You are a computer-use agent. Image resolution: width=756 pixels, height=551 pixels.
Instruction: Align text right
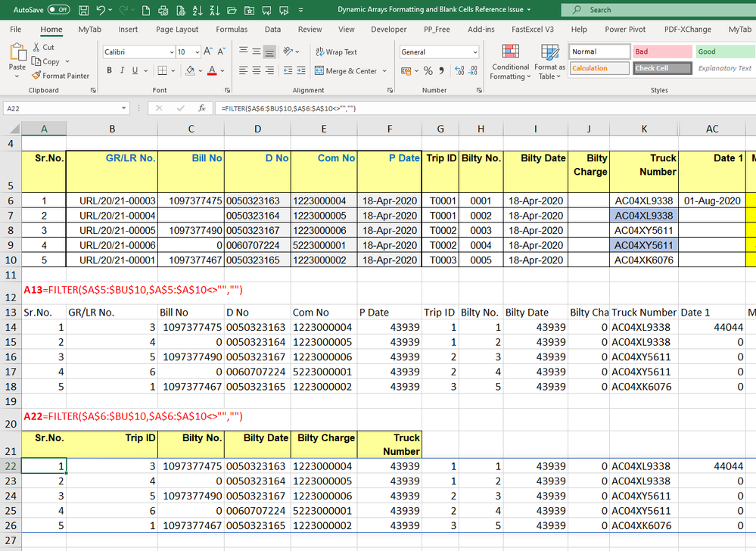coord(269,70)
